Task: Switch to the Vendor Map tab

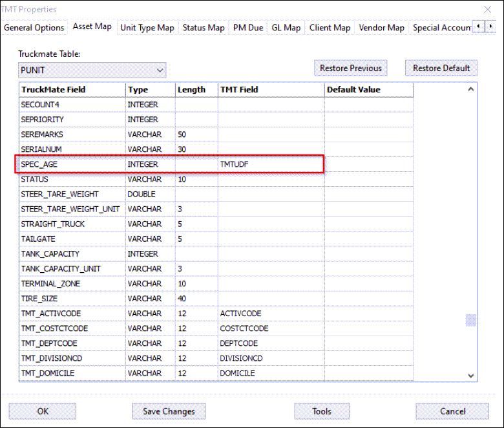Action: tap(381, 28)
